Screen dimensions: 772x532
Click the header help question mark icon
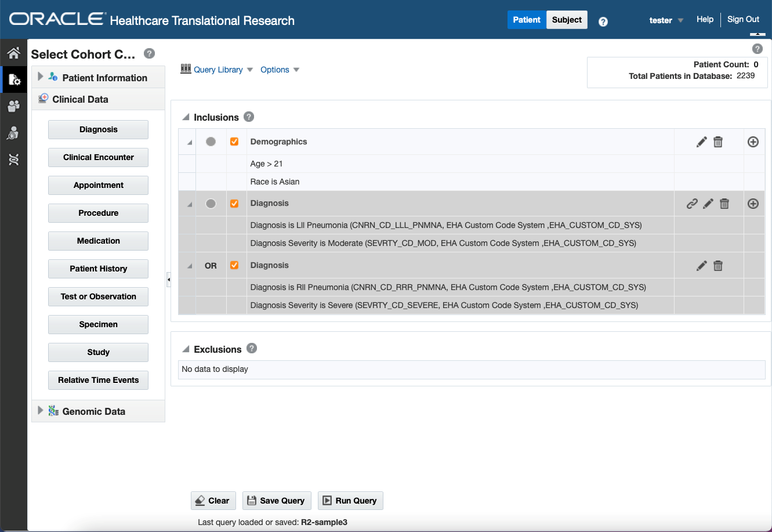click(603, 21)
